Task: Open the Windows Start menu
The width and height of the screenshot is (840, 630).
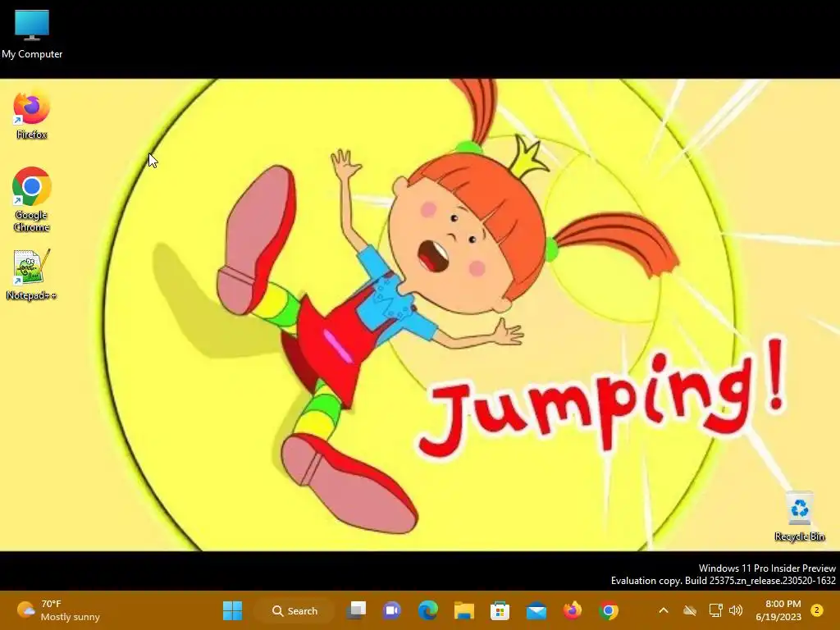Action: tap(232, 610)
